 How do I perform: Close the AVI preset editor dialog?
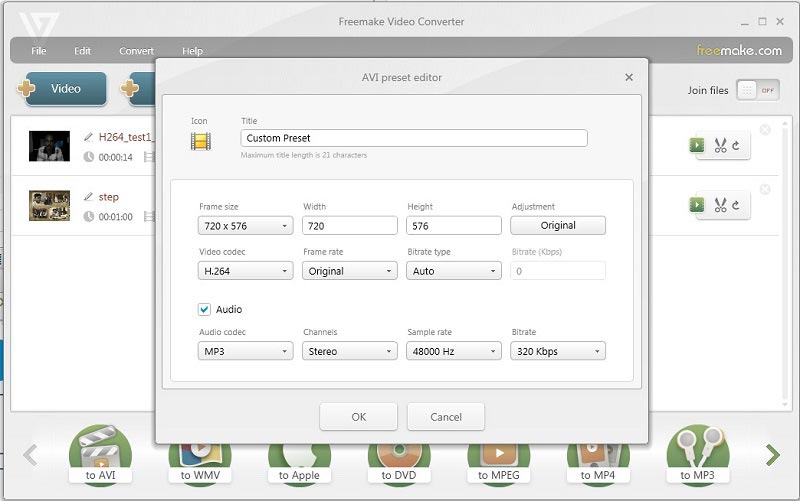629,77
